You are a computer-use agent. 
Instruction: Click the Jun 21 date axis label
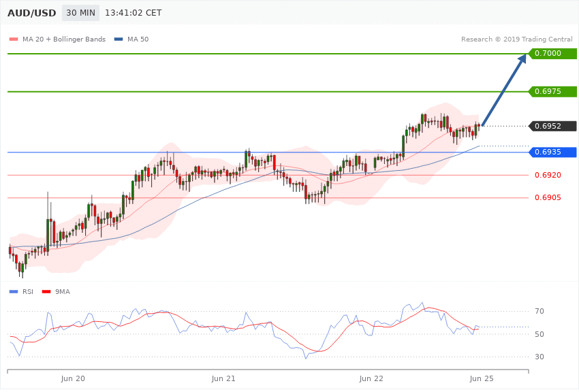[223, 378]
